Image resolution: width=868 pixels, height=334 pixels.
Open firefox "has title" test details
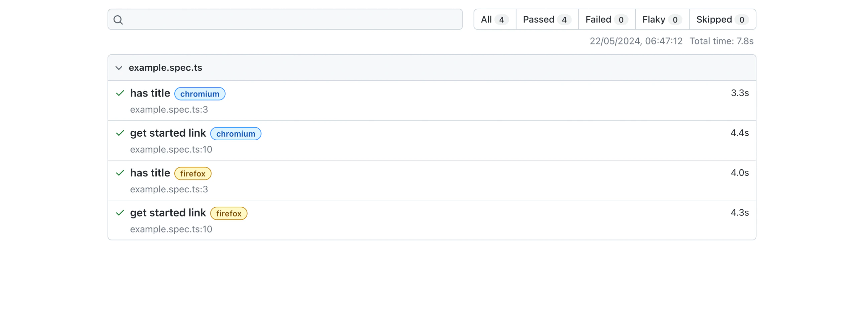point(150,173)
